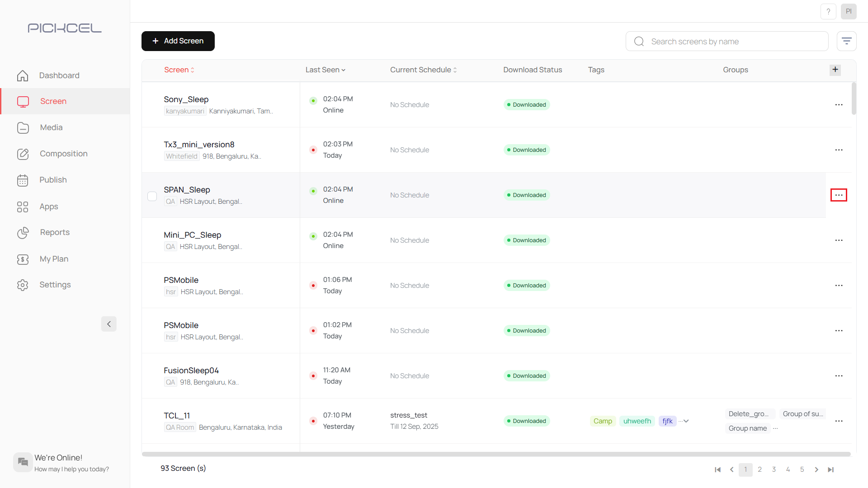Select the SPAN_Sleep row checkbox
The image size is (868, 488).
point(152,196)
